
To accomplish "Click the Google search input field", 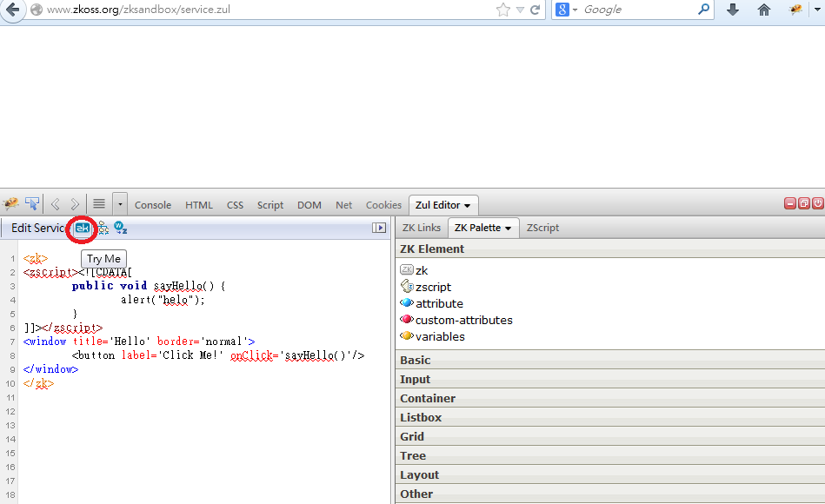I will tap(638, 10).
